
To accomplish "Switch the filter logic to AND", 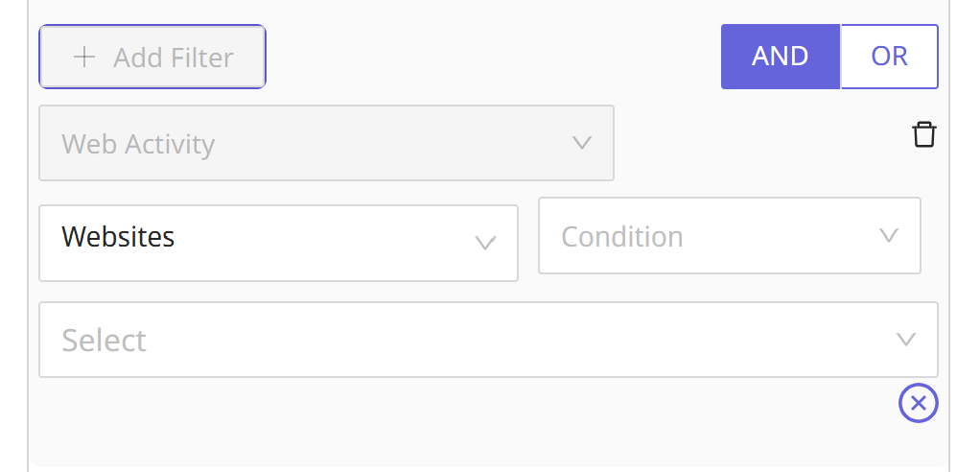I will click(780, 57).
